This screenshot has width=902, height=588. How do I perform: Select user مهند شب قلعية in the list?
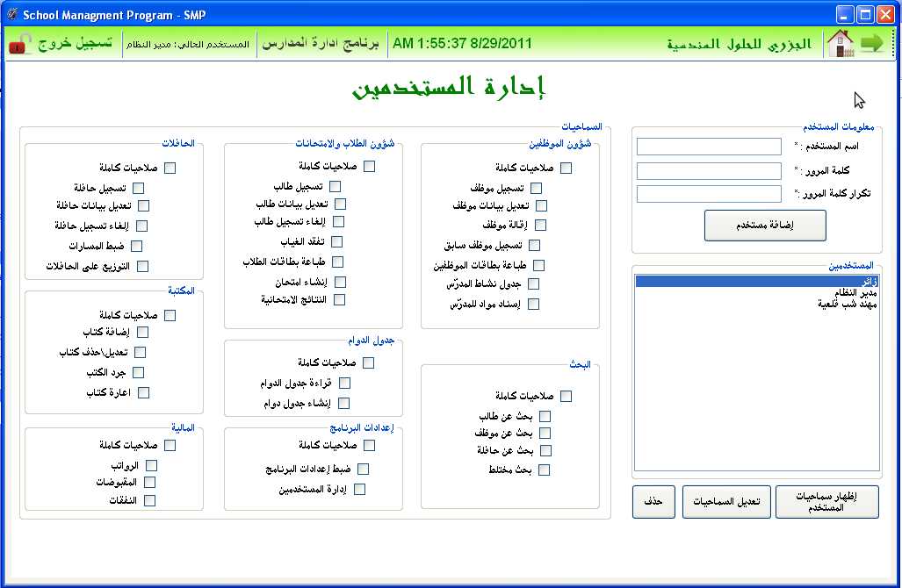(x=757, y=304)
